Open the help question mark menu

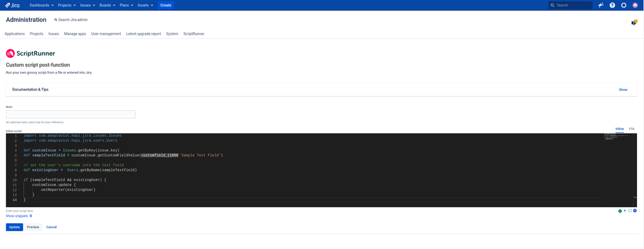pos(612,5)
